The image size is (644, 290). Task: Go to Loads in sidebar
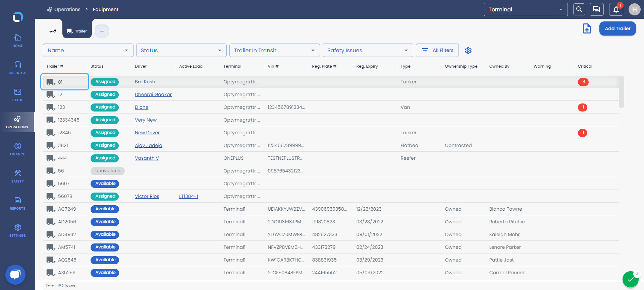pyautogui.click(x=17, y=95)
